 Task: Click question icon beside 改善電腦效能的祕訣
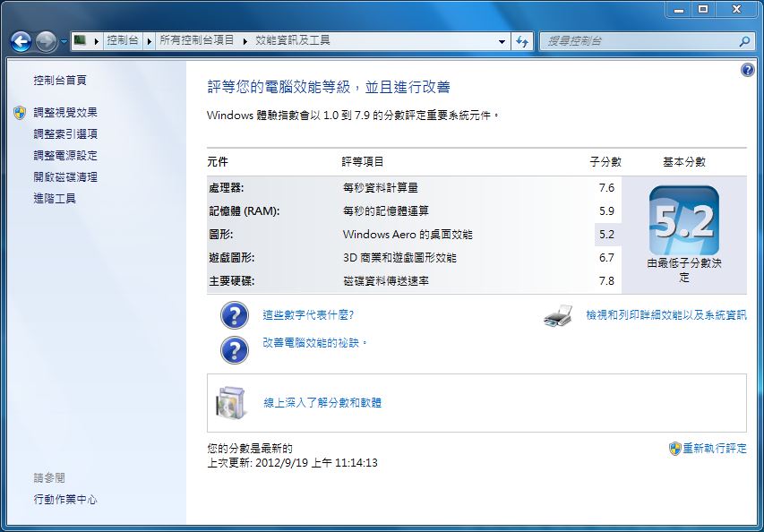click(235, 350)
